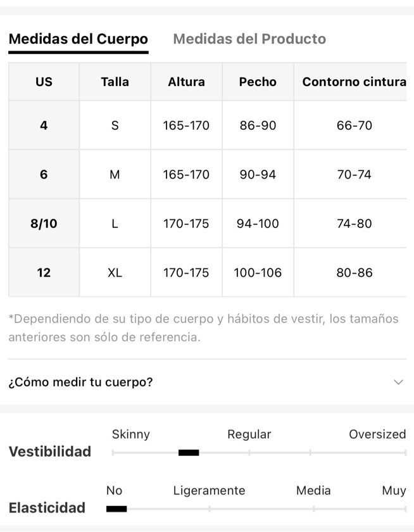Image resolution: width=414 pixels, height=532 pixels.
Task: Click the Muy label on Elasticidad scale
Action: point(394,491)
